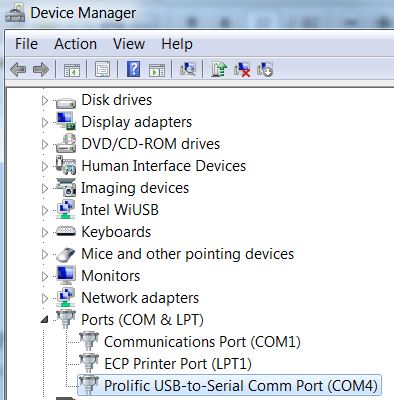
Task: Click the Keyboards category icon
Action: [x=66, y=231]
